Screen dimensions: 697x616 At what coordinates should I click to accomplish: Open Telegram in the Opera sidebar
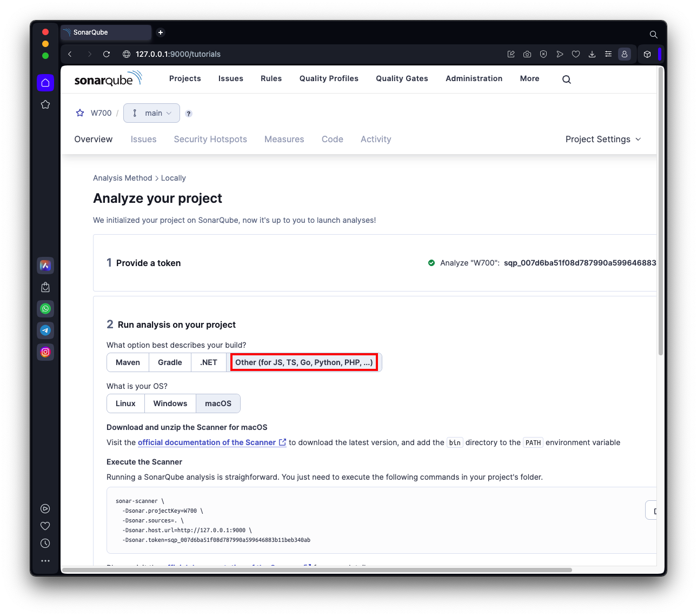pyautogui.click(x=45, y=330)
